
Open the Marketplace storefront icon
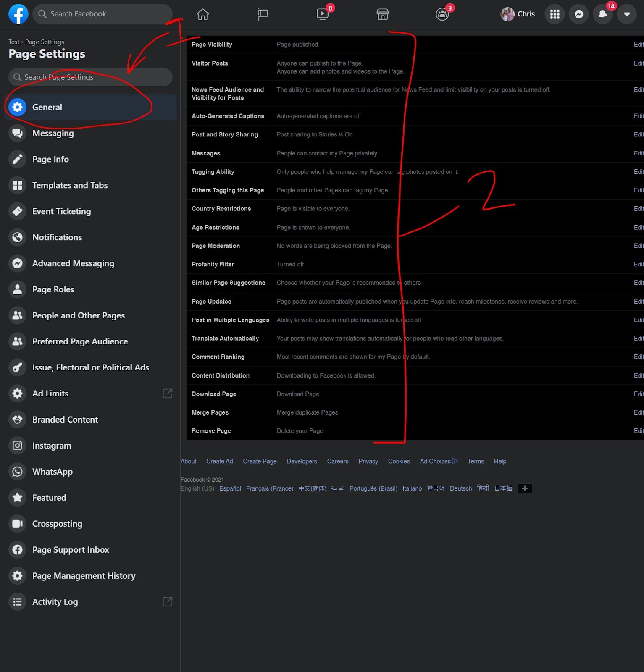382,14
